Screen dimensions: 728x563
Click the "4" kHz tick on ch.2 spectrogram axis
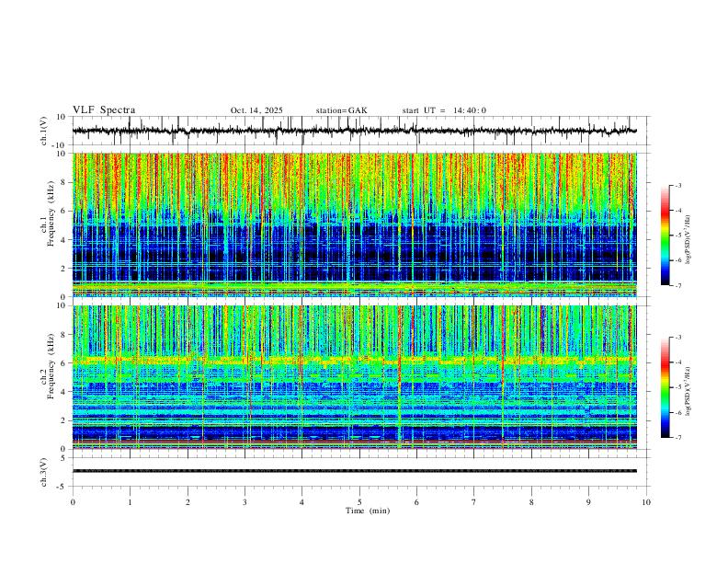coord(63,392)
